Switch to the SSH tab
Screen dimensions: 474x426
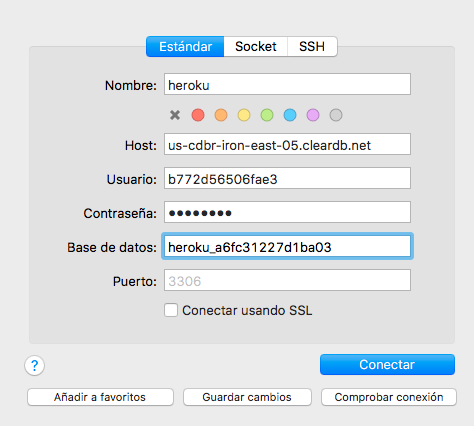click(312, 46)
